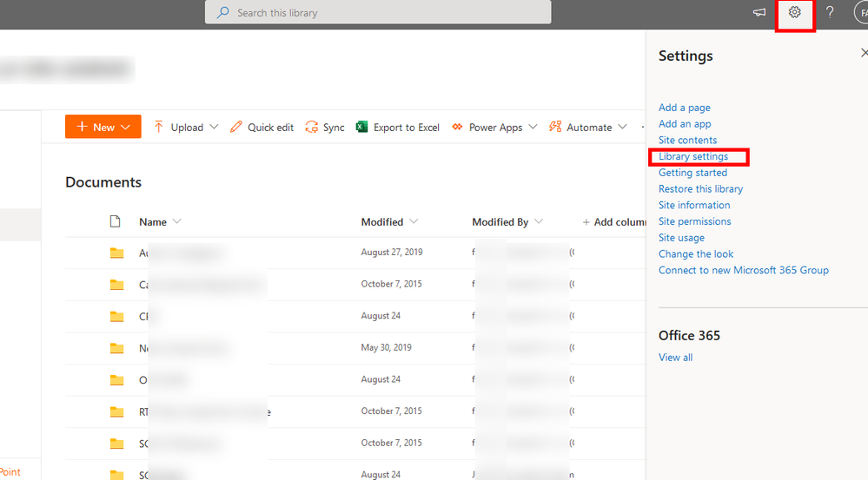Click Connect to new Microsoft 365 Group
The width and height of the screenshot is (868, 480).
pyautogui.click(x=744, y=270)
